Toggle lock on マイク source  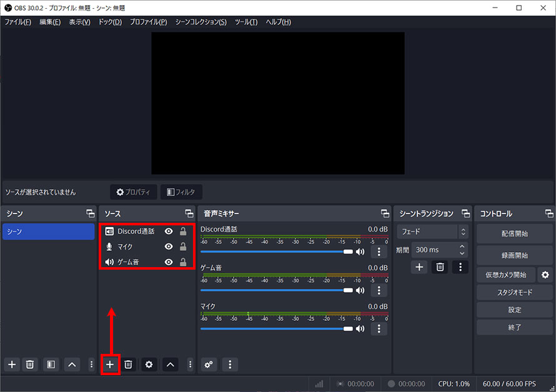[183, 247]
